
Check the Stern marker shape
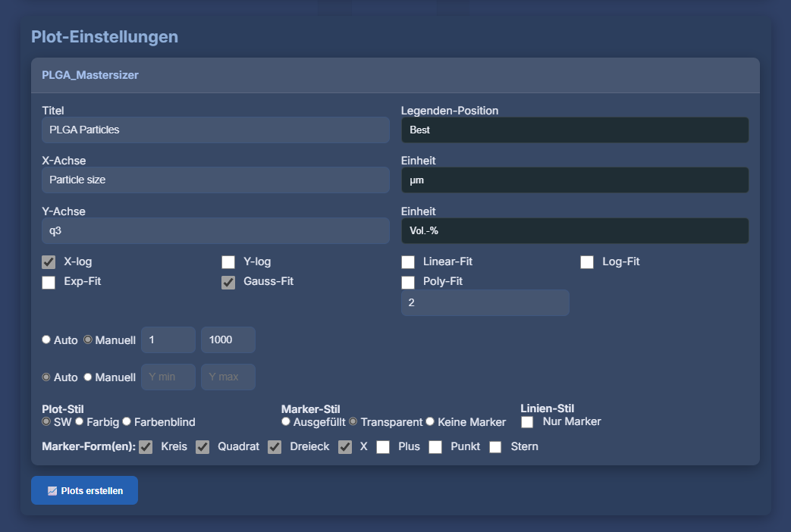(495, 447)
